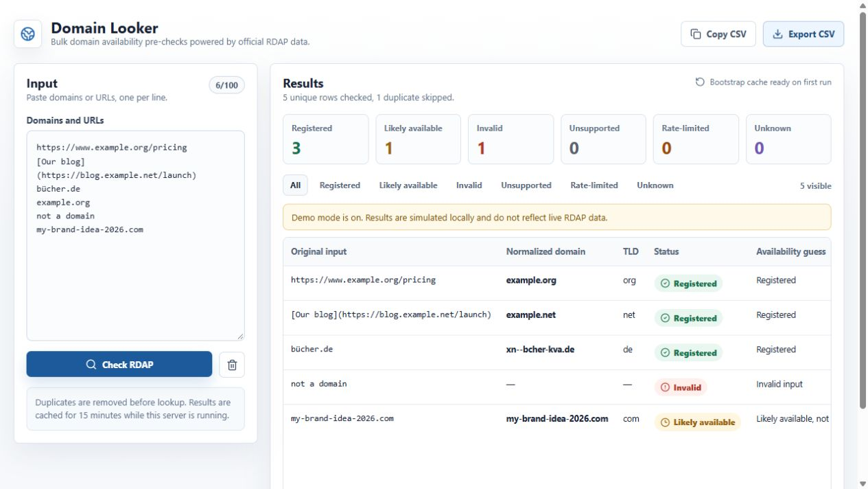Screen dimensions: 868x489
Task: Click the TLD column header
Action: (631, 252)
